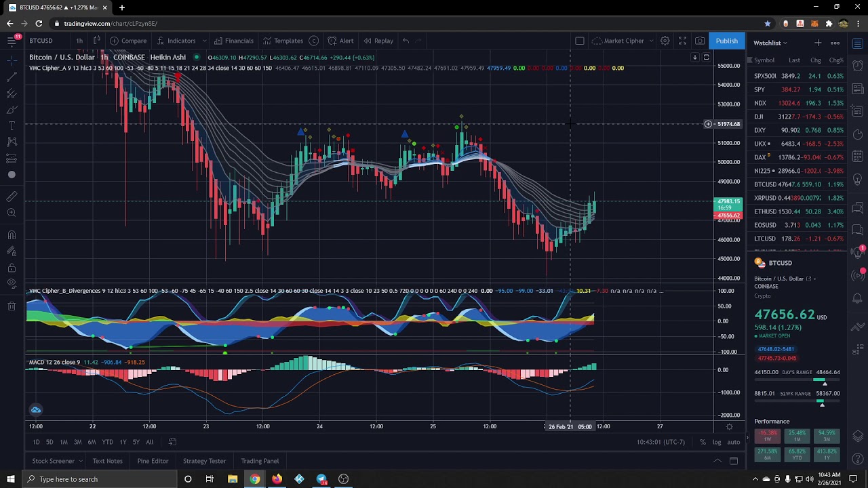The width and height of the screenshot is (868, 488).
Task: Select the text annotation tool
Action: [12, 126]
